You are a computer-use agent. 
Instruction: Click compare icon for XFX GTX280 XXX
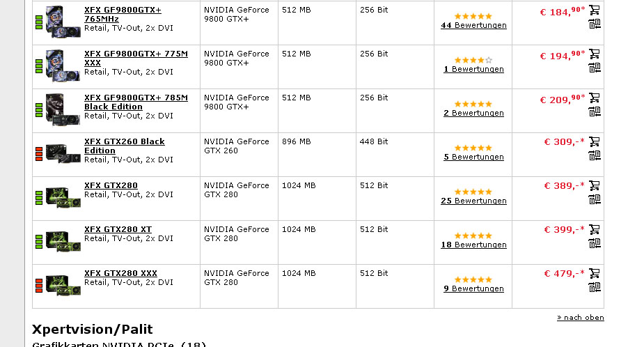pos(595,287)
